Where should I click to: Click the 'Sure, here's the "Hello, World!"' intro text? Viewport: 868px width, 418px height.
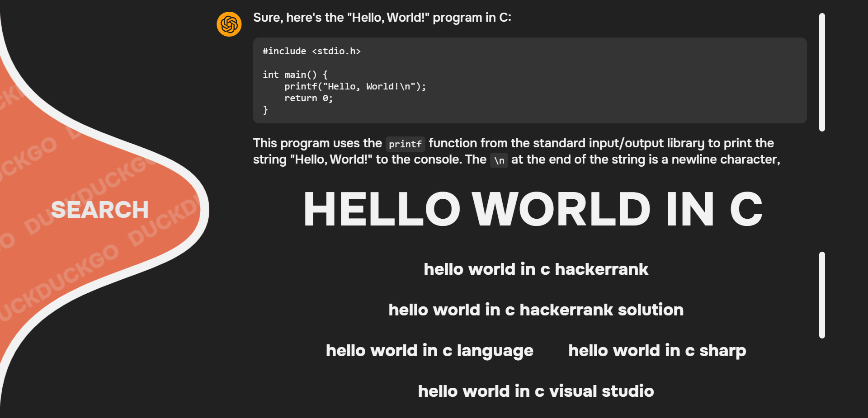tap(382, 18)
